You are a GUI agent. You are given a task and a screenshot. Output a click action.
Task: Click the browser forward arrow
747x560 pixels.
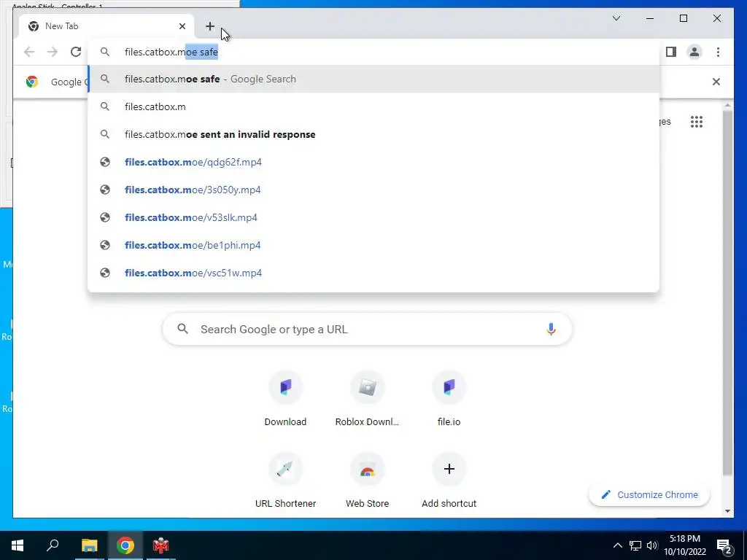(x=53, y=52)
